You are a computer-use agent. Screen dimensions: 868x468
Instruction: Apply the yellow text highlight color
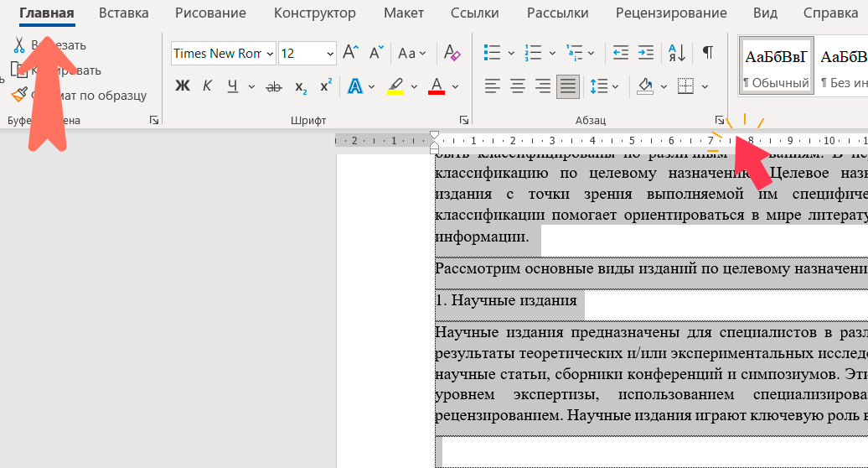pos(395,86)
